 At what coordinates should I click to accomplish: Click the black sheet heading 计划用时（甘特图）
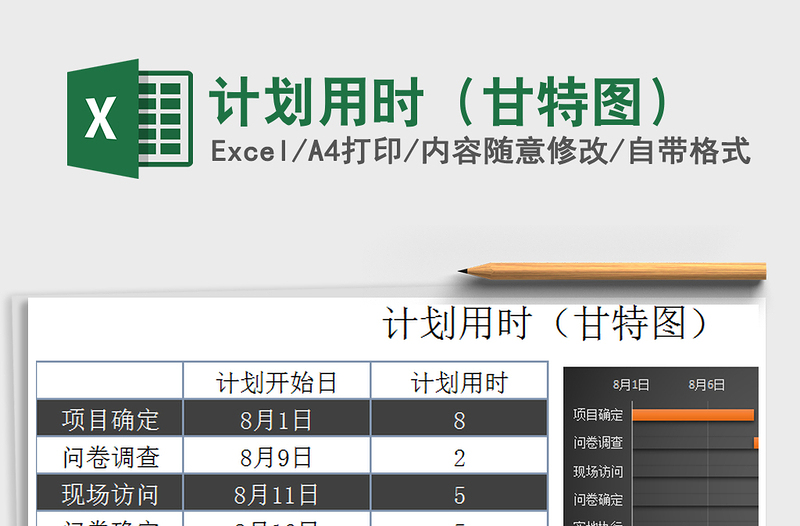[x=546, y=324]
